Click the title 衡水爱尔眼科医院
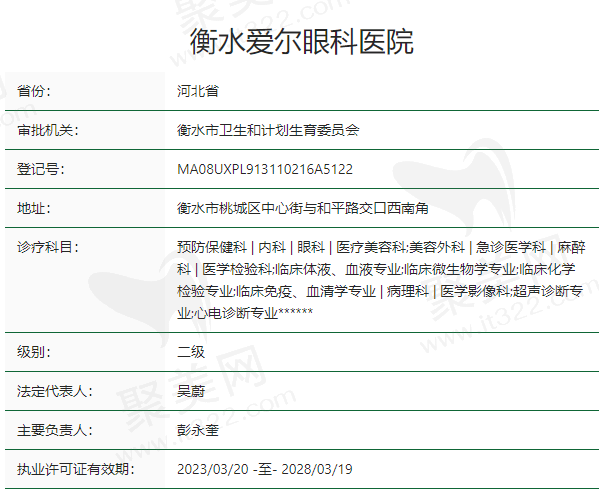The image size is (600, 491). coord(302,42)
